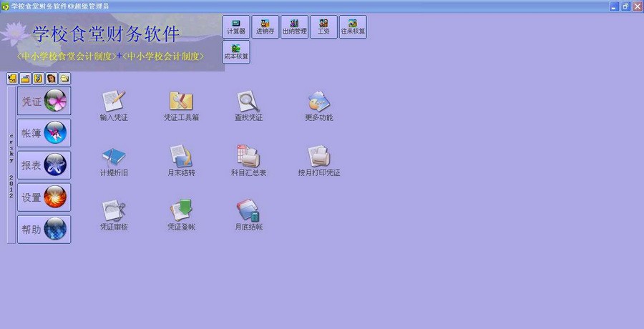Open the 工资 payroll module
This screenshot has width=644, height=329.
coord(323,27)
